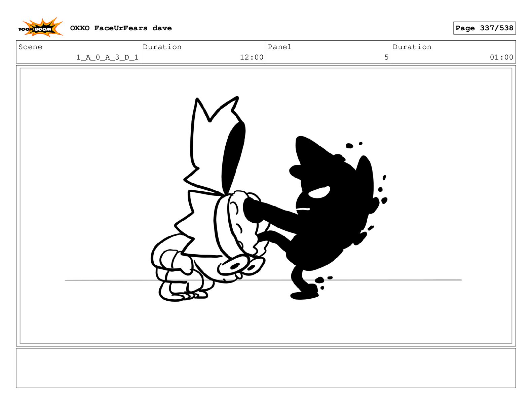The image size is (532, 412).
Task: Click the storyboard panel drawing
Action: pos(266,206)
